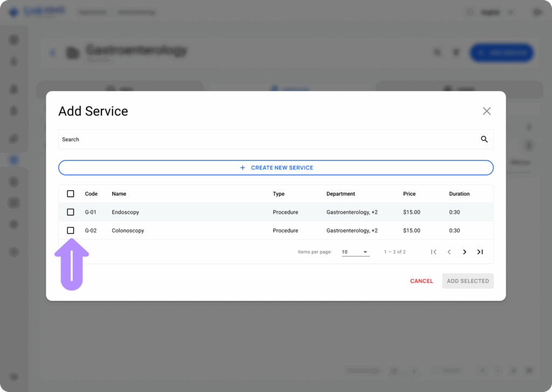The image size is (552, 392).
Task: Click inside the Search input field
Action: coord(216,139)
